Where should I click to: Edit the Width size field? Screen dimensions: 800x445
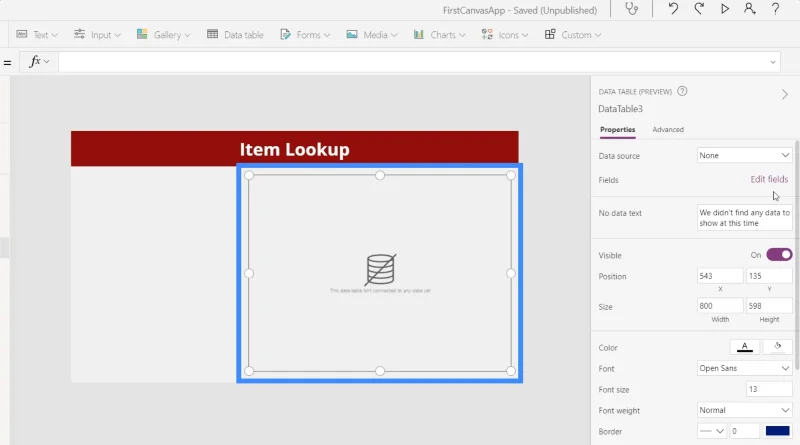[720, 306]
